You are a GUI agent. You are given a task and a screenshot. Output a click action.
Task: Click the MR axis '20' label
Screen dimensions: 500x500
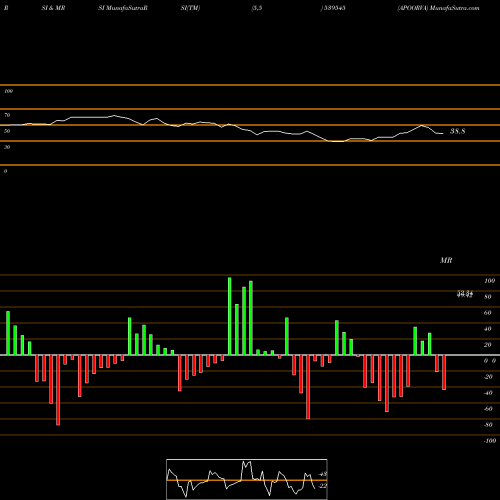488,345
